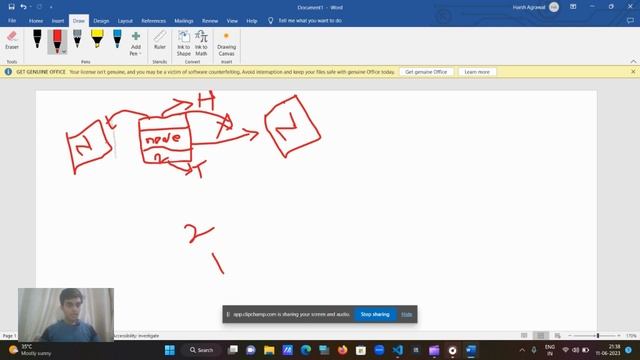This screenshot has width=640, height=360.
Task: Open the File tab
Action: tap(12, 20)
